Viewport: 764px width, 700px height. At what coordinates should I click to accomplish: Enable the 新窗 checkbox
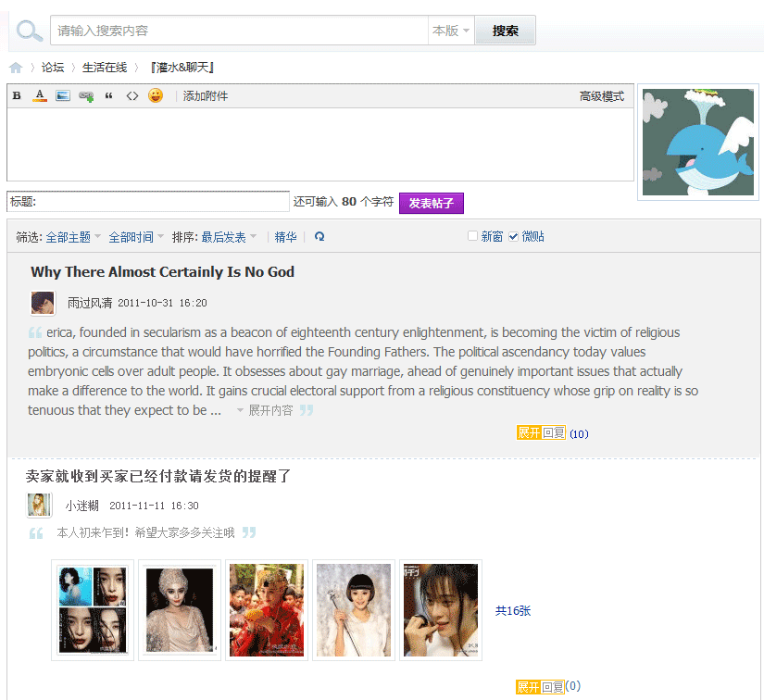(x=472, y=236)
